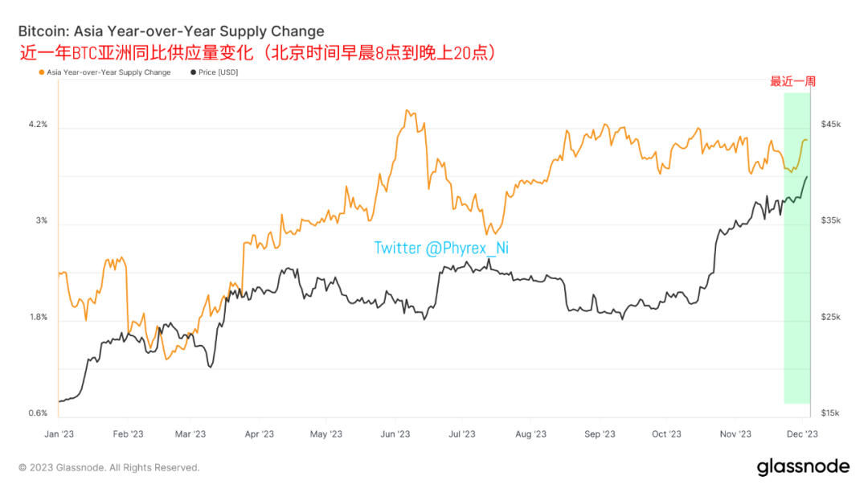
Task: Select the Jun '23 x-axis label
Action: pos(395,434)
